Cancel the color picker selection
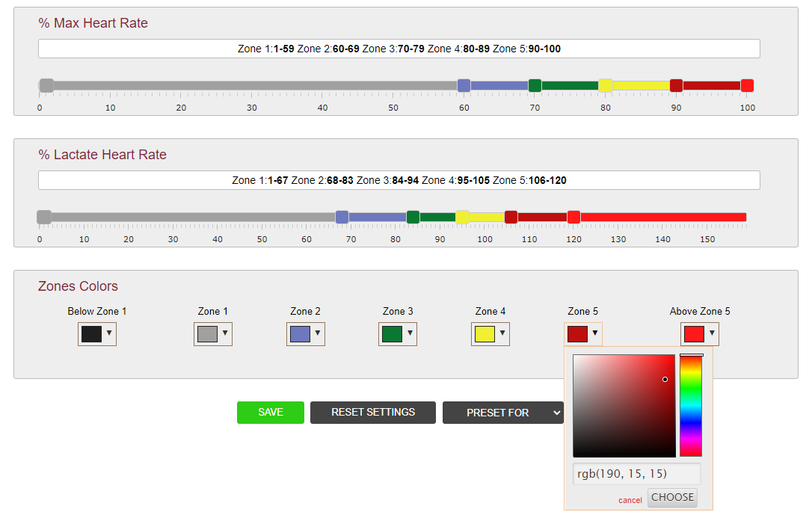The width and height of the screenshot is (812, 524). (630, 500)
